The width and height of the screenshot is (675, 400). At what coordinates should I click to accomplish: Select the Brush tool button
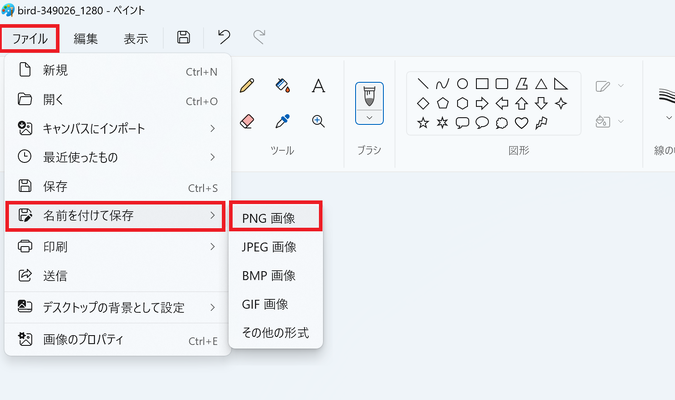tap(369, 96)
